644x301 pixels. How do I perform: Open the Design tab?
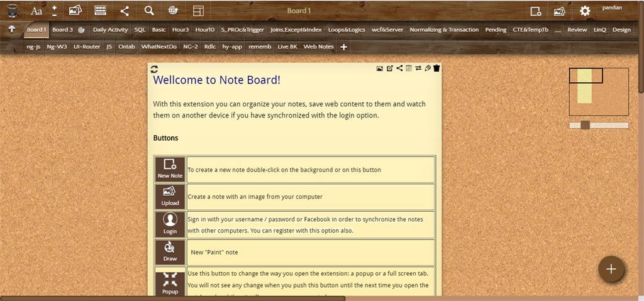click(621, 30)
